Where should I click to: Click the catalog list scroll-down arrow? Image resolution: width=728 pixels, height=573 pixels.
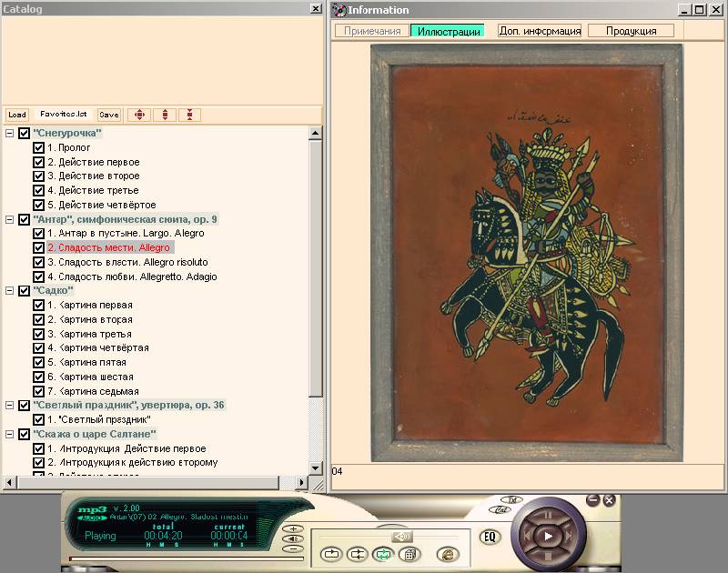(x=315, y=467)
